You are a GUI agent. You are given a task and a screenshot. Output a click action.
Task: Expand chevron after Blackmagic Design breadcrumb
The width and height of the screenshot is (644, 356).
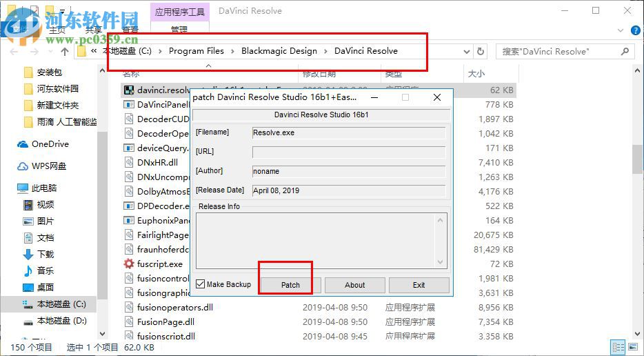(x=325, y=51)
